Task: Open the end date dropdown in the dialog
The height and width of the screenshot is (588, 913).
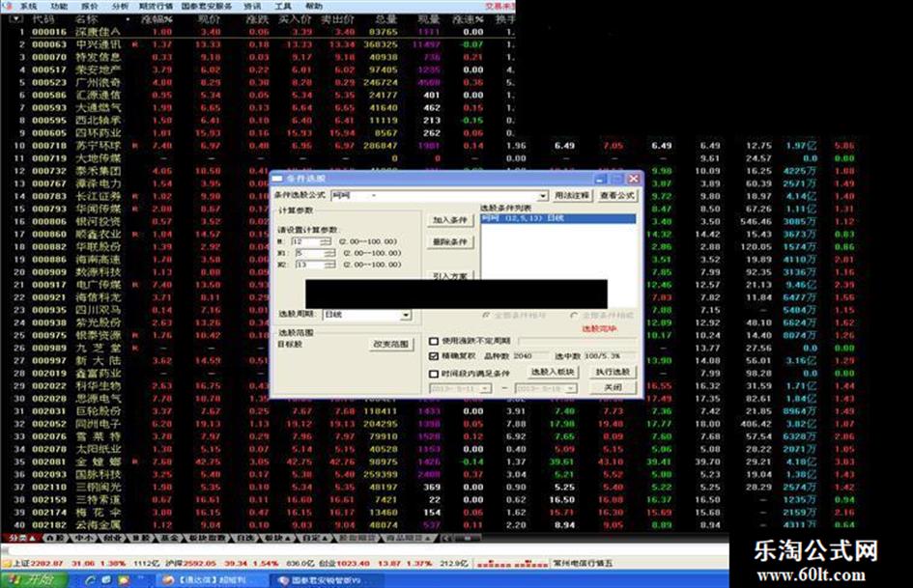Action: 571,388
